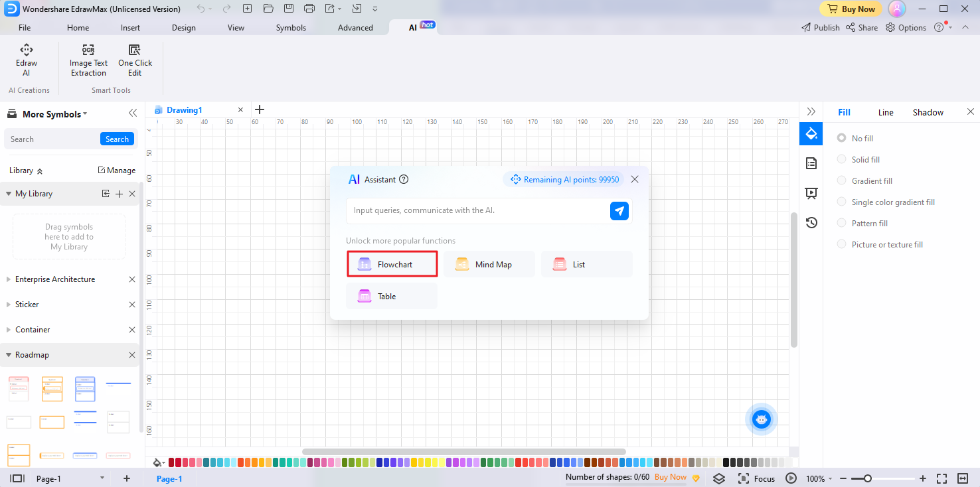The height and width of the screenshot is (487, 980).
Task: Open the File menu
Action: point(25,28)
